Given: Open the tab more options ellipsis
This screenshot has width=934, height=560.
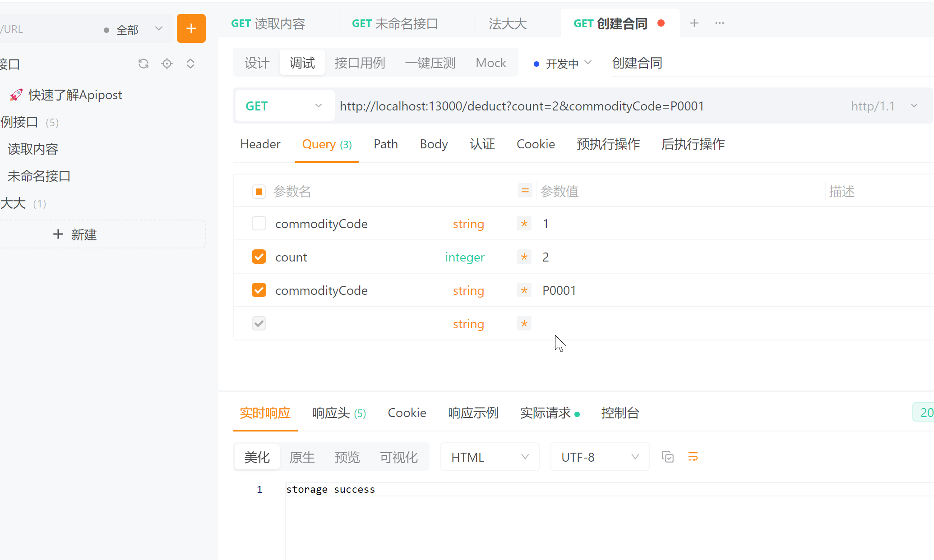Looking at the screenshot, I should click(720, 23).
